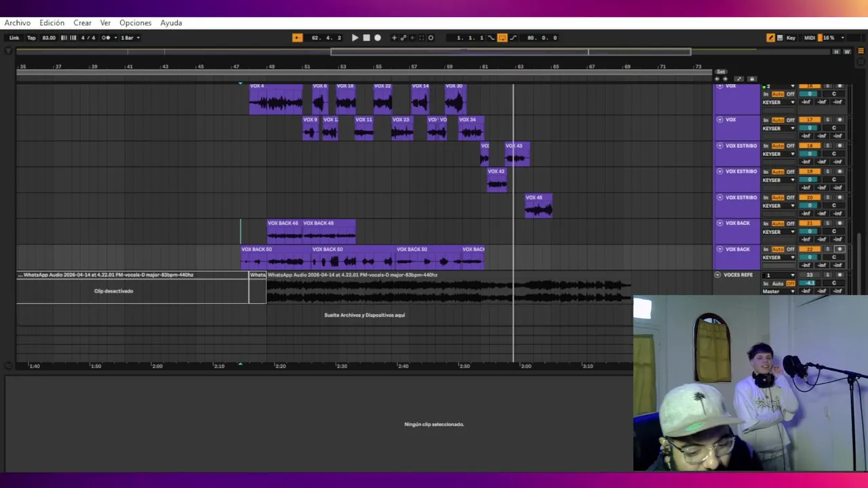The height and width of the screenshot is (488, 868).
Task: Click the Capture MIDI icon
Action: (421, 38)
